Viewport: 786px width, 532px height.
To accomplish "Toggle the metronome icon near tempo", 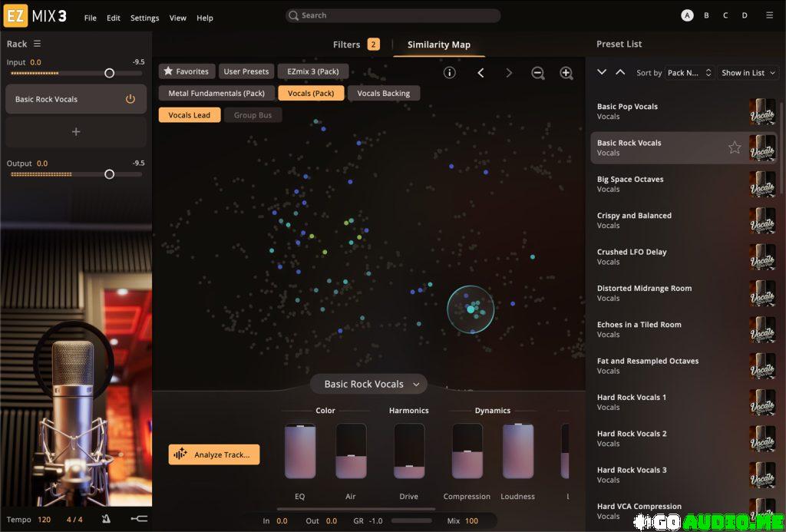I will coord(106,519).
